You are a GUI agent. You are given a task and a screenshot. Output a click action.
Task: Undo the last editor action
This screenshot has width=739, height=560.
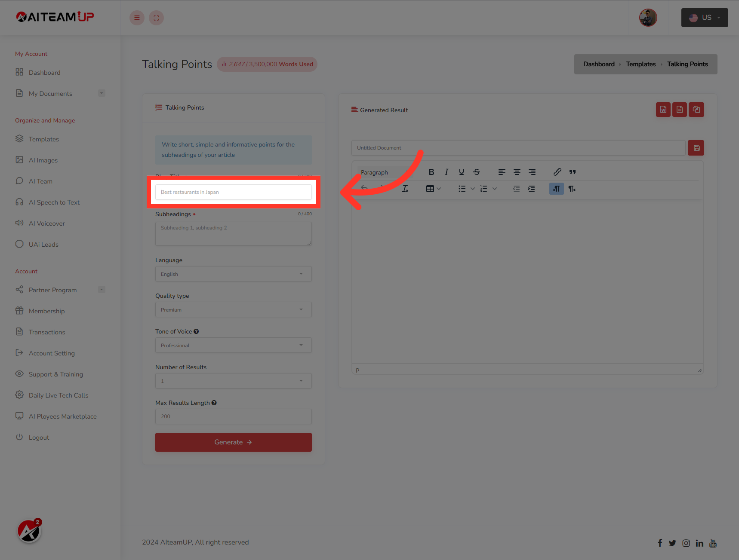[363, 189]
